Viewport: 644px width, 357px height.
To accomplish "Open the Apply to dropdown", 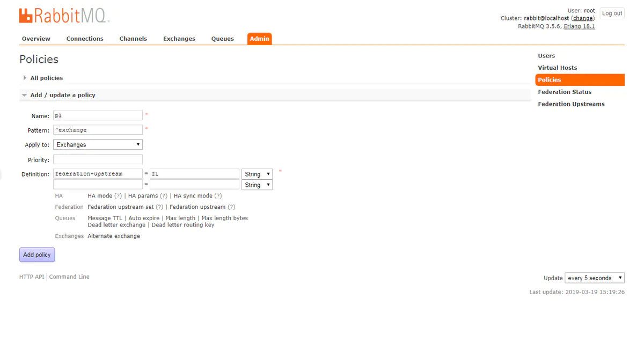I will [x=98, y=145].
